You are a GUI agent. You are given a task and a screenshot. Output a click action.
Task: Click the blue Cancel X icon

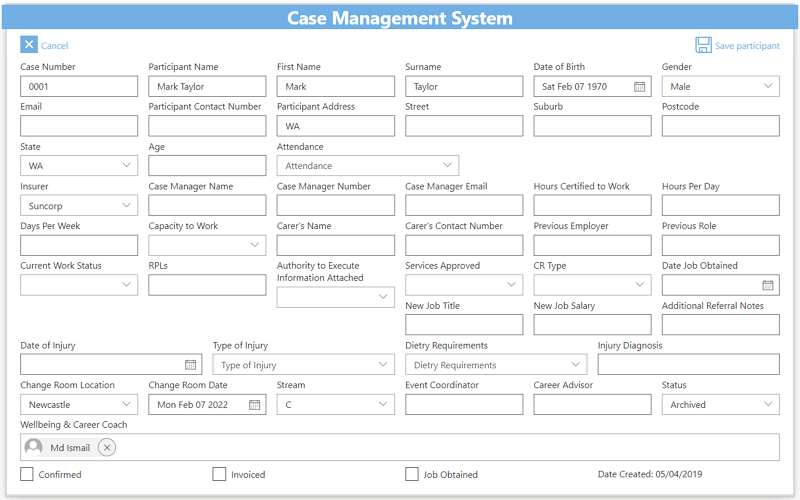(x=29, y=45)
